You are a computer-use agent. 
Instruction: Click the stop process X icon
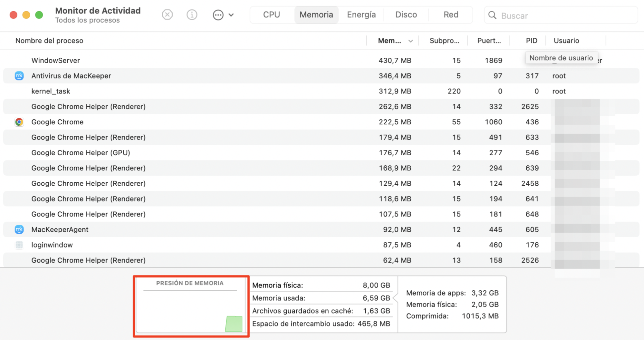[167, 15]
